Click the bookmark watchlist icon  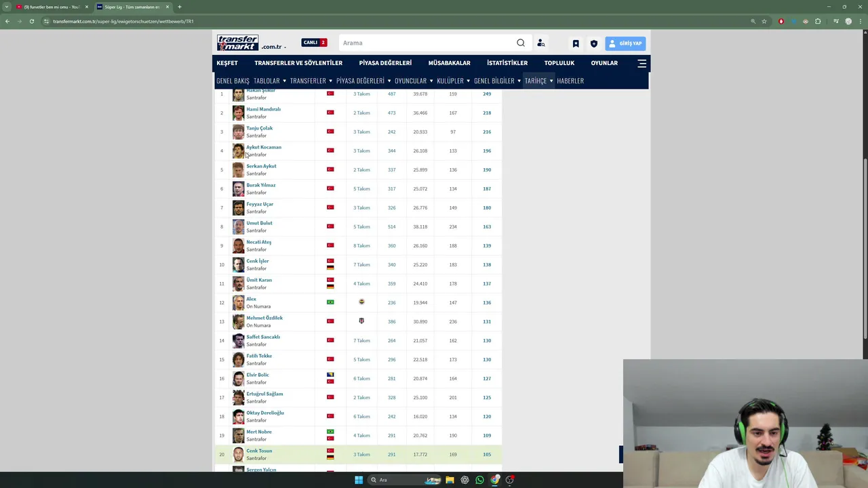pyautogui.click(x=576, y=43)
